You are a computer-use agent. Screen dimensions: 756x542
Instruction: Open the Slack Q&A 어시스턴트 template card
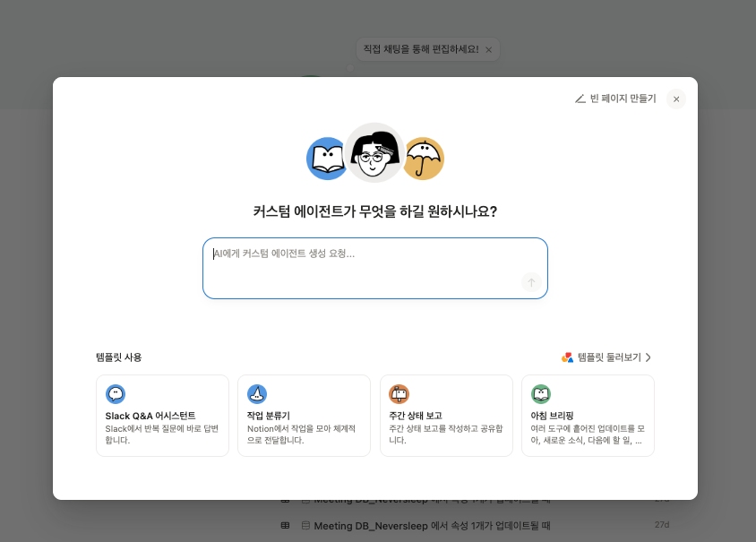(162, 415)
